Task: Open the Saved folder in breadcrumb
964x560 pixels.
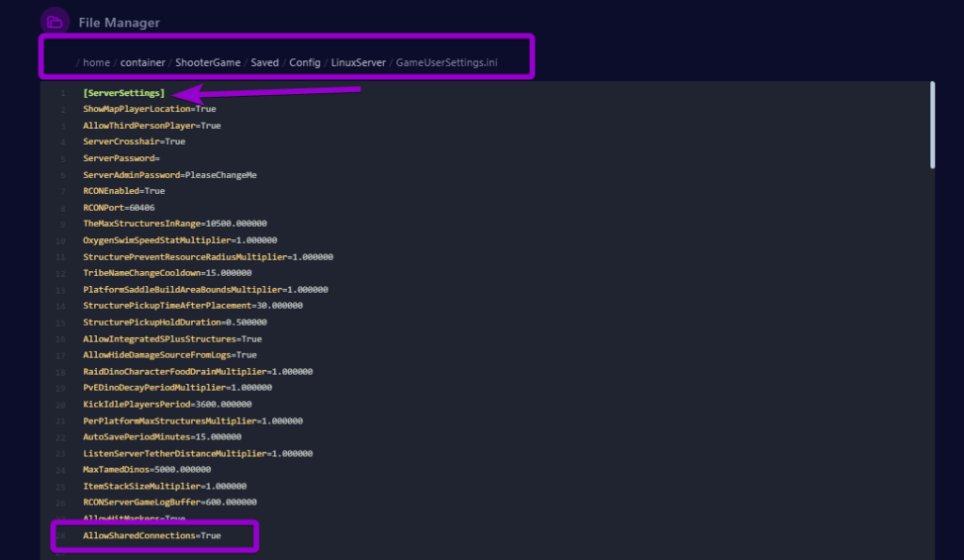Action: [x=265, y=62]
